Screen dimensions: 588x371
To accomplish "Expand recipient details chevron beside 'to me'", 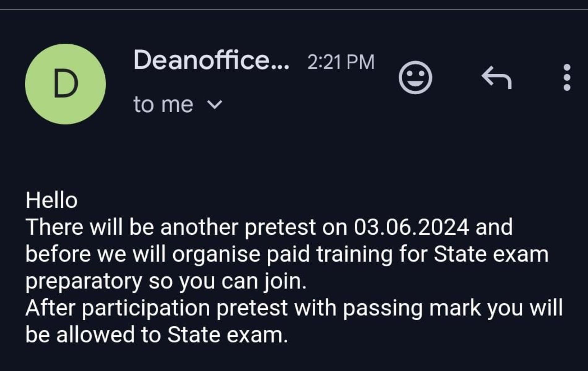I will click(x=214, y=105).
